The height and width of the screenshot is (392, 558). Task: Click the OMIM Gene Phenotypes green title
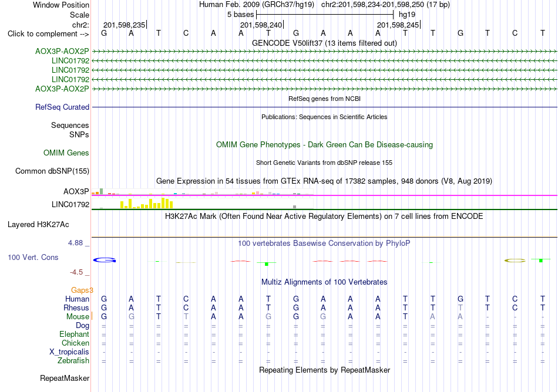point(324,144)
